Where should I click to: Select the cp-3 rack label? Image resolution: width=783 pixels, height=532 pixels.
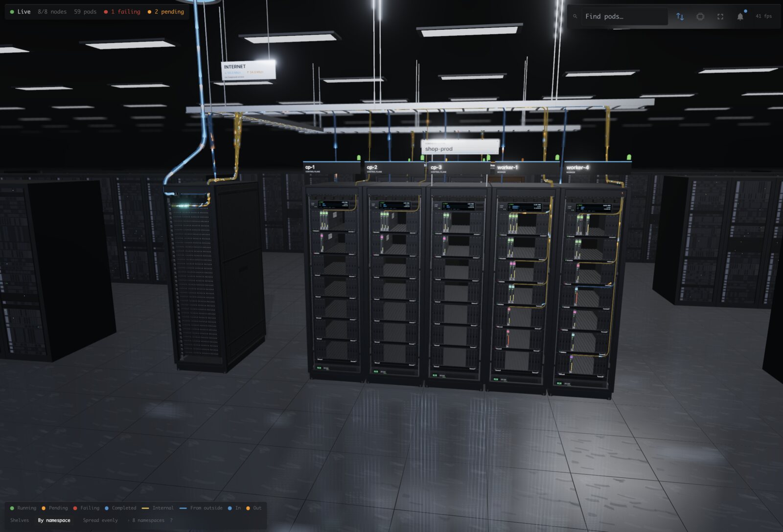[x=458, y=168]
